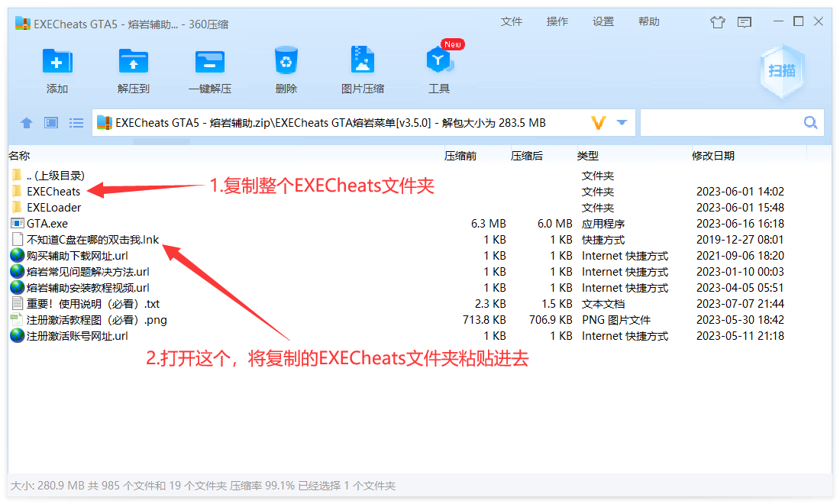
Task: Open the 图片压缩 image compression tool
Action: (363, 63)
